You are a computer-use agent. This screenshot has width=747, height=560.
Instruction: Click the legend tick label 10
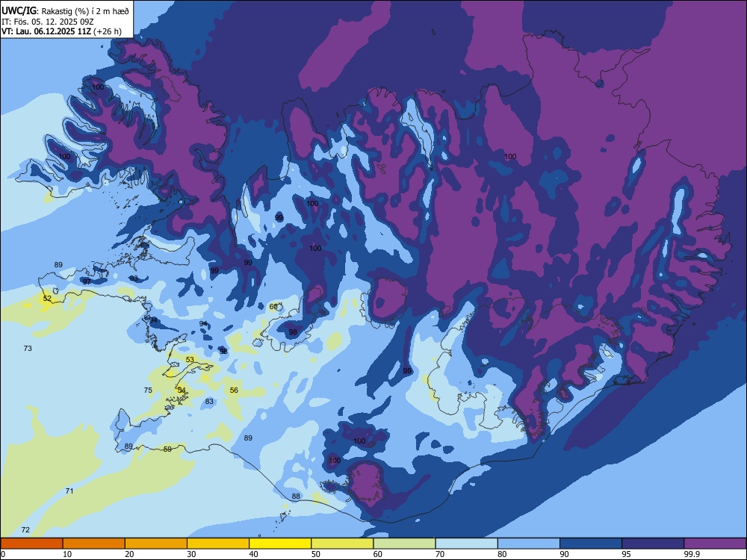(67, 554)
